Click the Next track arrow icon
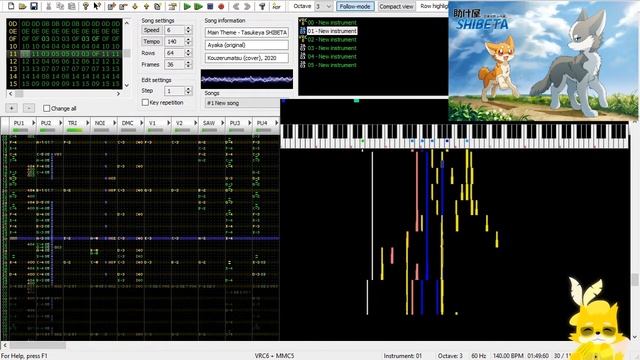The width and height of the screenshot is (640, 360). click(247, 6)
